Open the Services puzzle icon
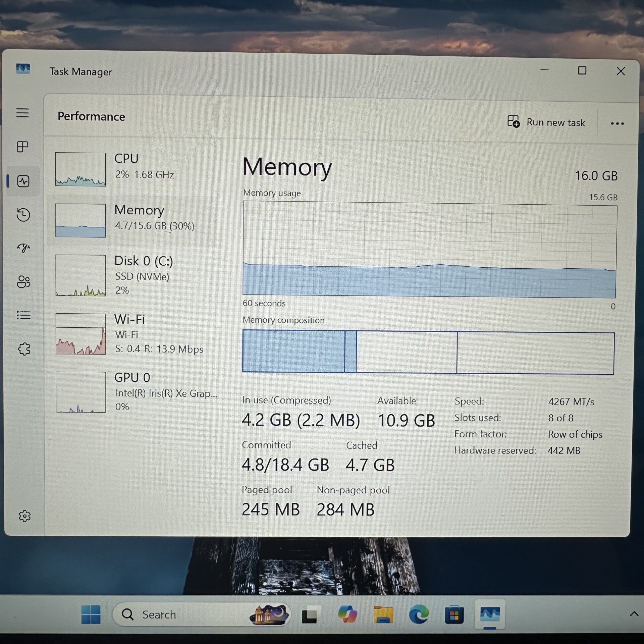Screen dimensions: 644x644 (x=24, y=349)
